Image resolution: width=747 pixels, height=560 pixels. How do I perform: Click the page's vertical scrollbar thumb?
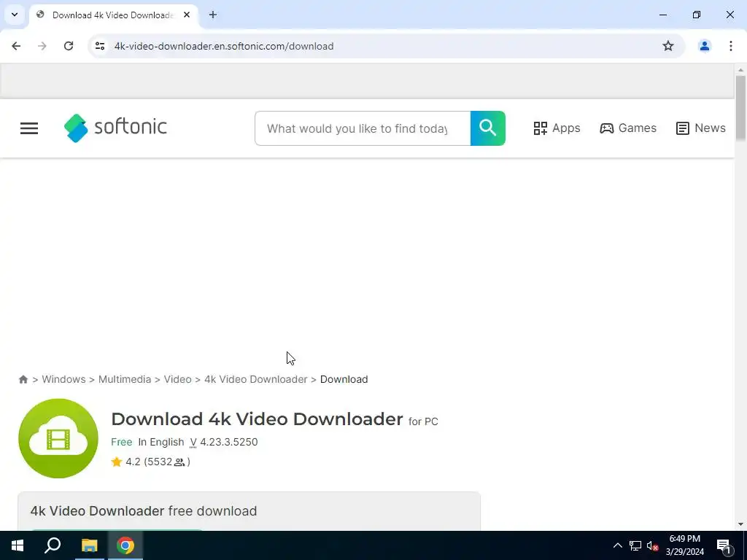click(740, 108)
